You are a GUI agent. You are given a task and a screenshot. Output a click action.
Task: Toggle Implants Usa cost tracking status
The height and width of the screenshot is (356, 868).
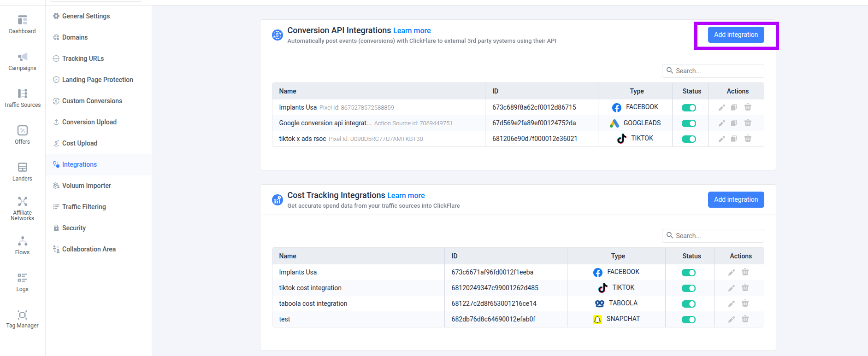[689, 273]
